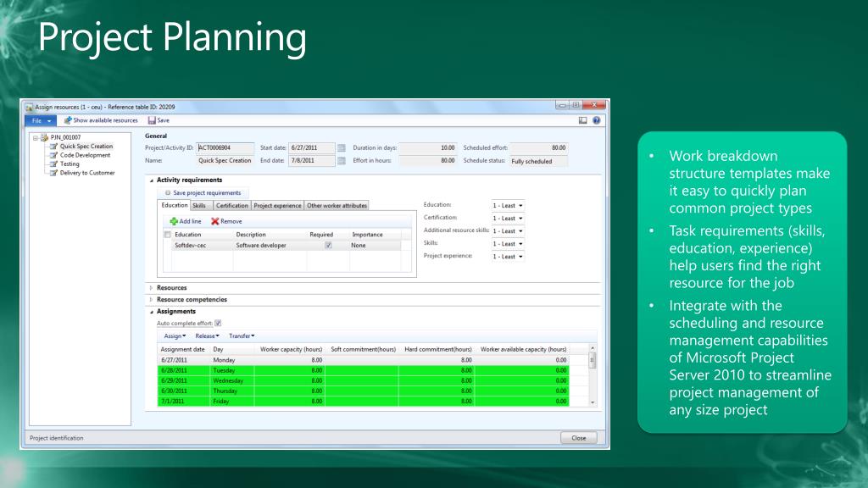Open the Assign dropdown menu
The image size is (868, 488).
pyautogui.click(x=175, y=335)
